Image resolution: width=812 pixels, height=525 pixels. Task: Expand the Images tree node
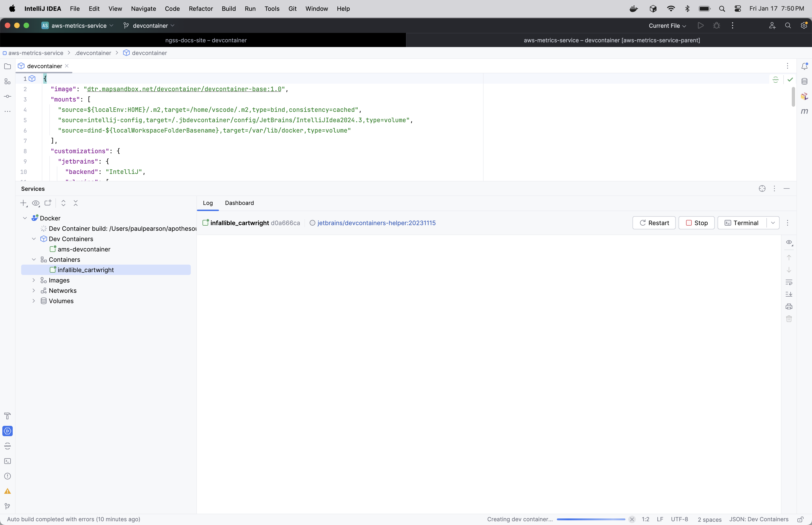tap(34, 280)
